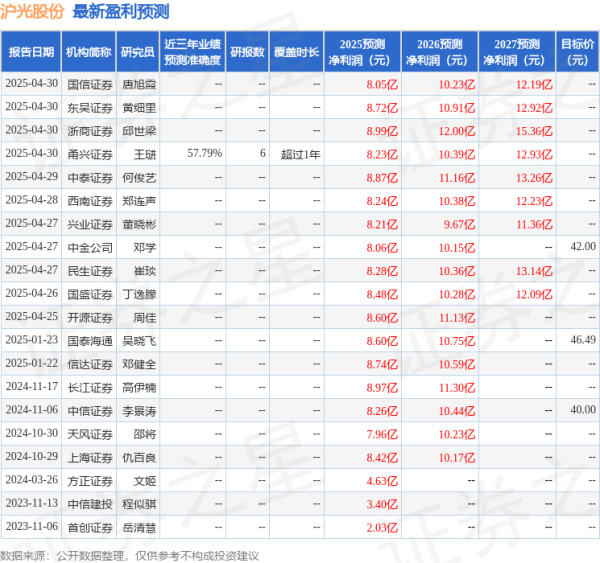Viewport: 600px width, 563px height.
Task: Click the 机构简称 column header
Action: (88, 52)
